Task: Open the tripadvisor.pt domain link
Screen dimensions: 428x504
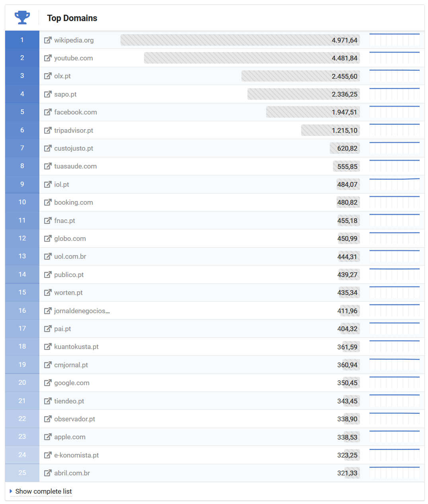Action: pos(74,130)
